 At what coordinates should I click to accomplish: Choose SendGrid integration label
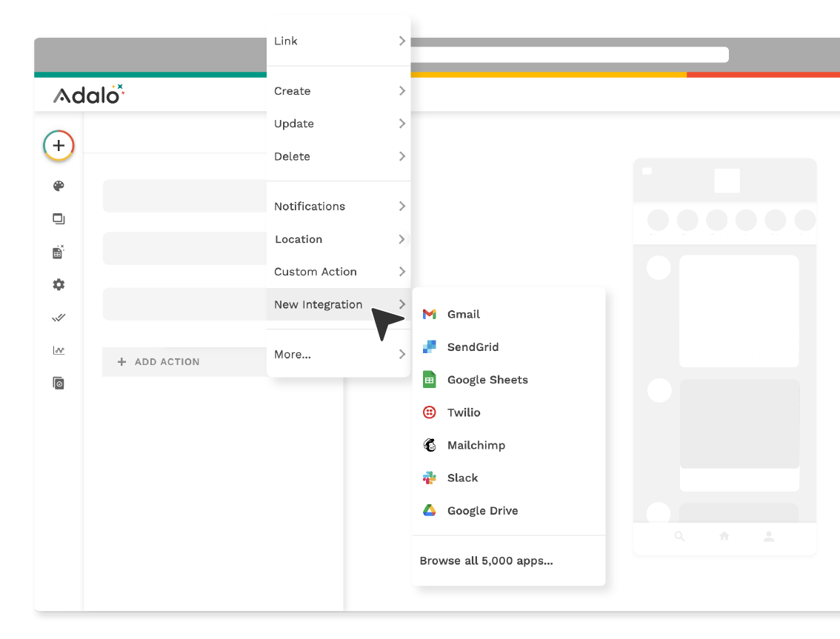(x=473, y=347)
